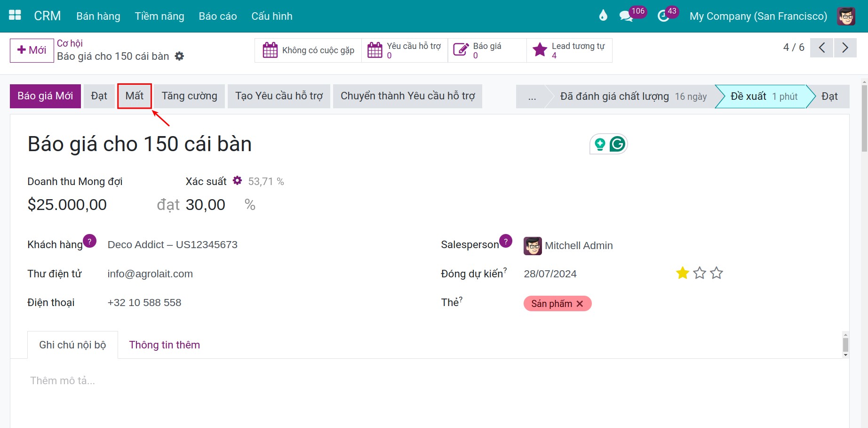Remove the Sản phẩm tag with X
Viewport: 868px width, 428px height.
[580, 304]
